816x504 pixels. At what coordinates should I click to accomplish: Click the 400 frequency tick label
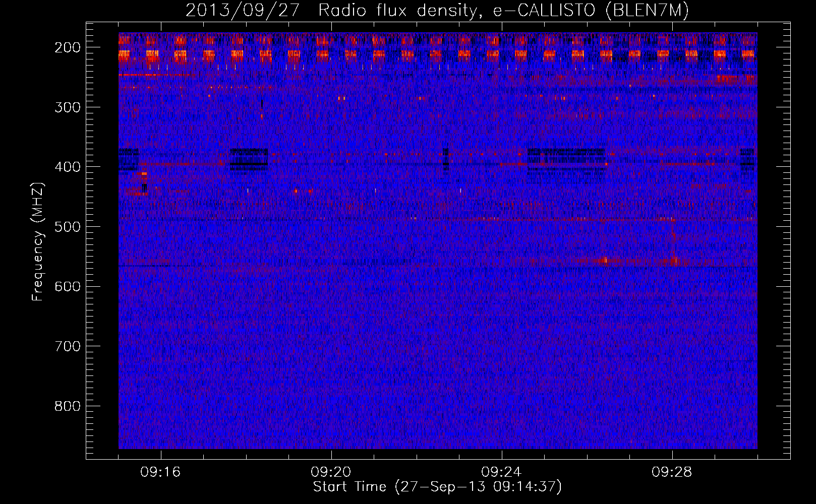68,167
